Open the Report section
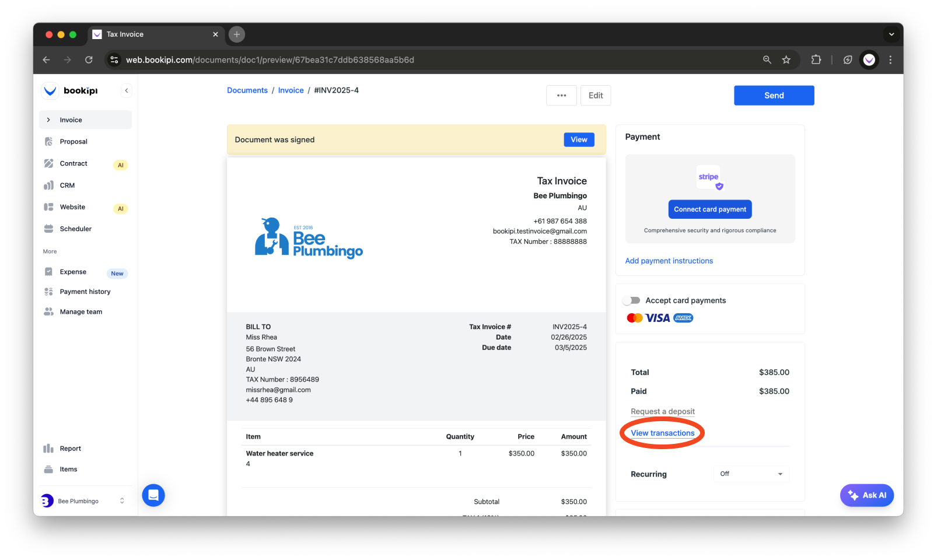937x560 pixels. click(x=71, y=448)
